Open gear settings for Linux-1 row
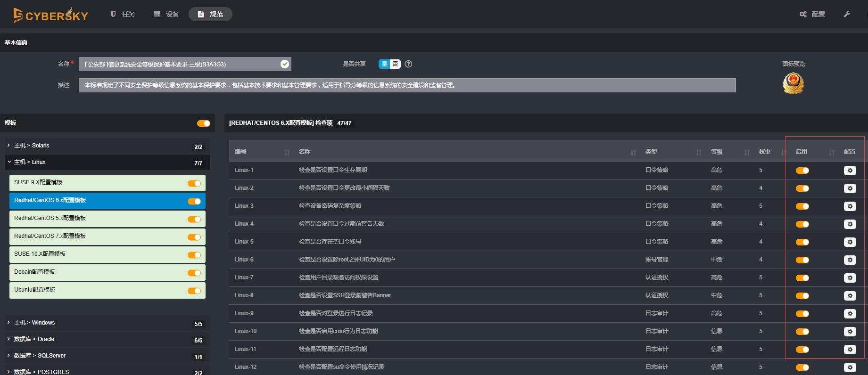This screenshot has height=375, width=868. pyautogui.click(x=850, y=171)
